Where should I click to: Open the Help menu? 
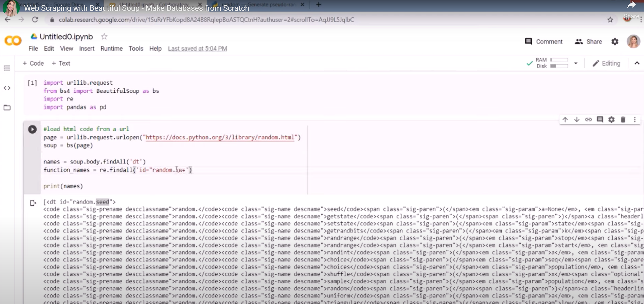[155, 49]
